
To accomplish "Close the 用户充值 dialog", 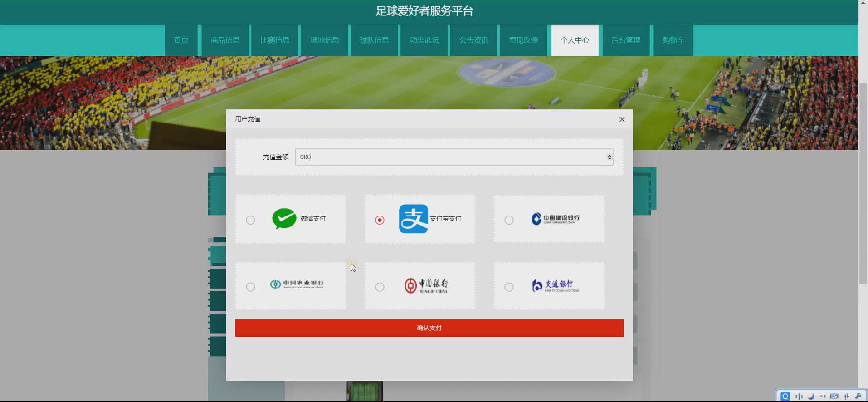I will [622, 119].
